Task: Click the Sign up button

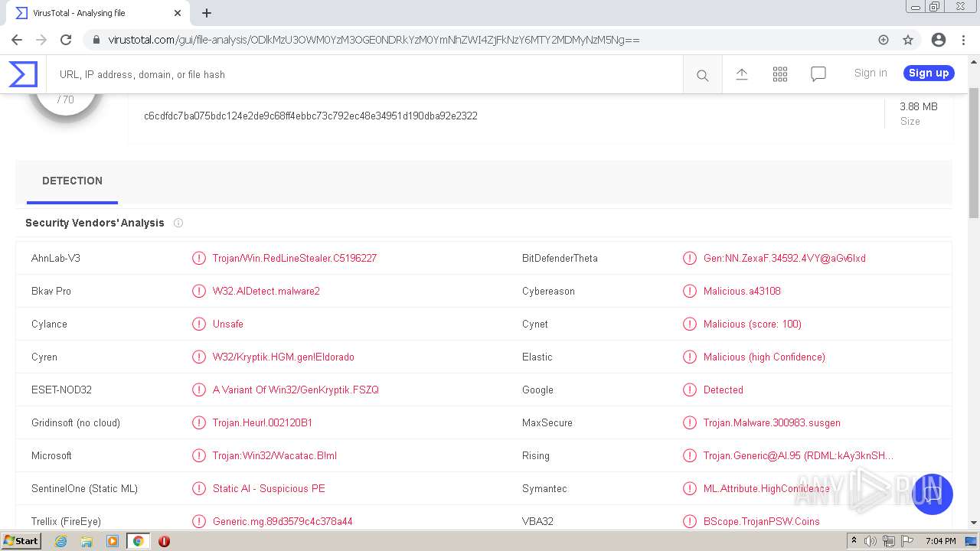Action: tap(929, 73)
